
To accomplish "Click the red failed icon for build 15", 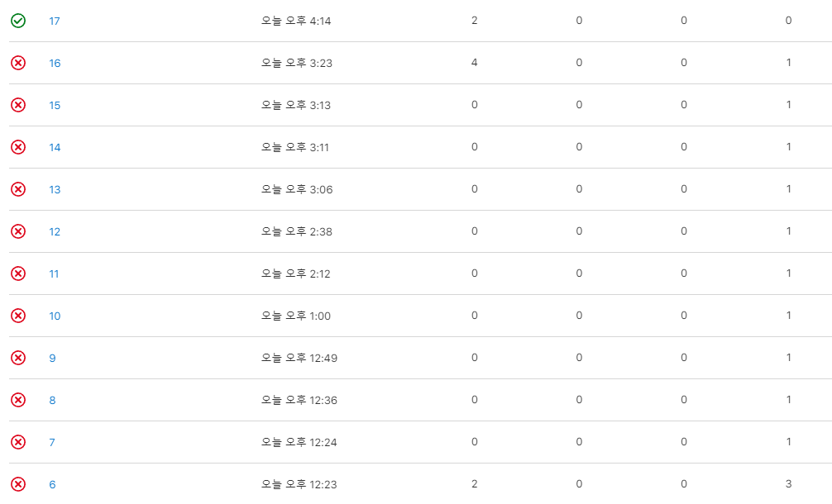I will (18, 105).
